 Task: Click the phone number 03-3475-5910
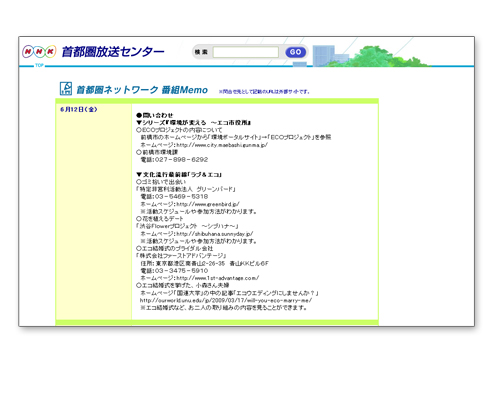point(181,271)
